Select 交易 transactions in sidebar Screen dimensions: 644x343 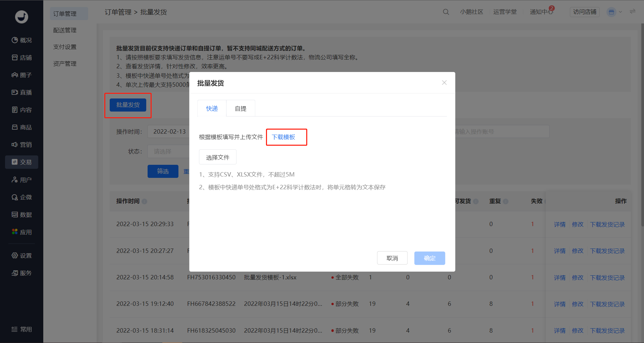pyautogui.click(x=21, y=162)
